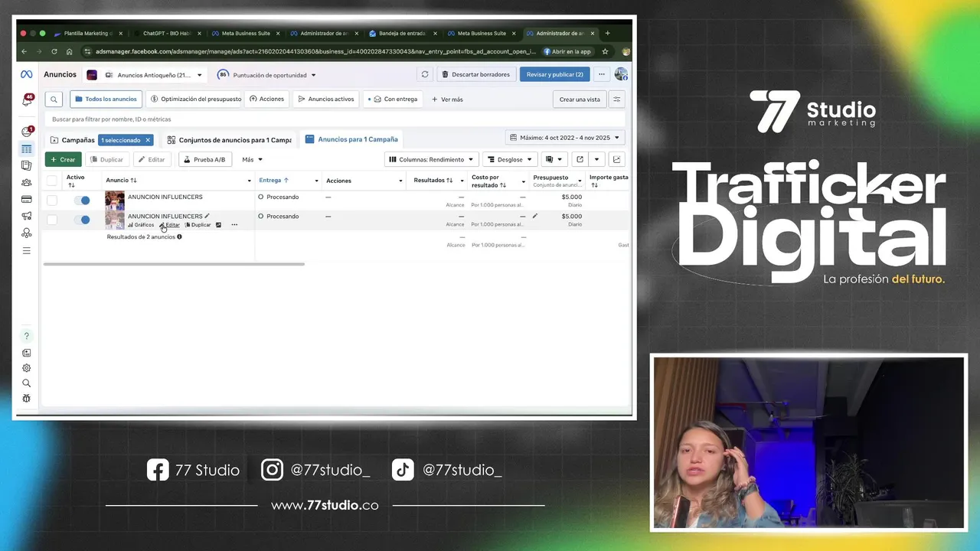Open the sidebar people-network icon below the megaphone
Viewport: 980px width, 551px height.
point(27,233)
